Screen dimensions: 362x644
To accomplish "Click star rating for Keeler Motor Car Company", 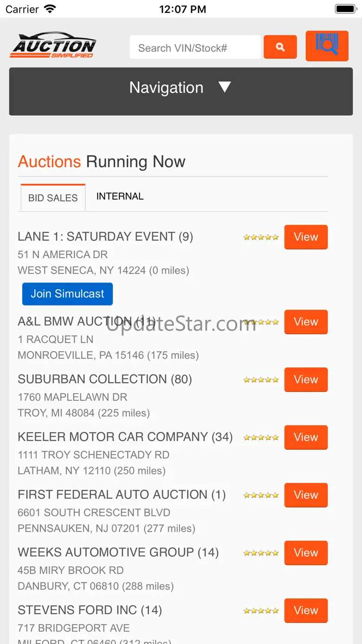I will coord(261,437).
